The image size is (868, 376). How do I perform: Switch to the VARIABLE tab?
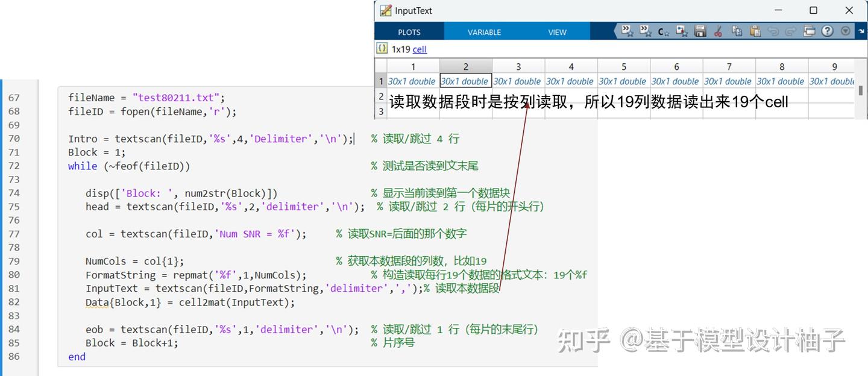pyautogui.click(x=484, y=31)
